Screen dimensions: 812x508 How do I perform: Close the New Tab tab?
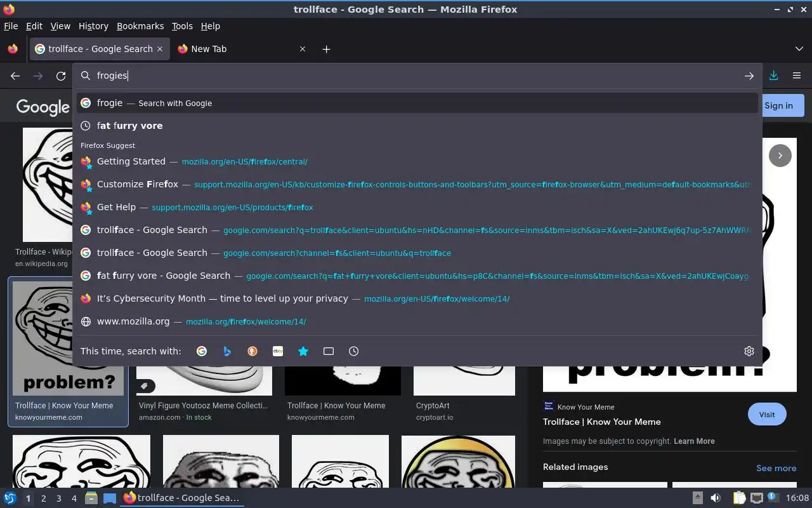303,49
